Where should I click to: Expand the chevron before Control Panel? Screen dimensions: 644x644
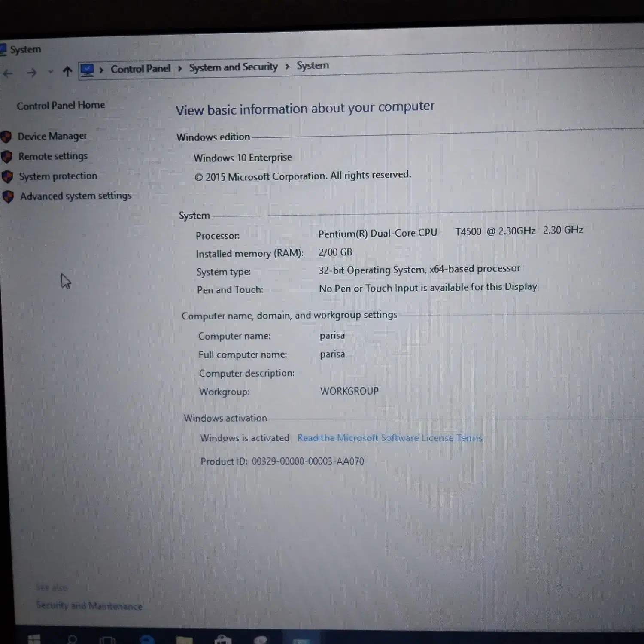point(101,70)
